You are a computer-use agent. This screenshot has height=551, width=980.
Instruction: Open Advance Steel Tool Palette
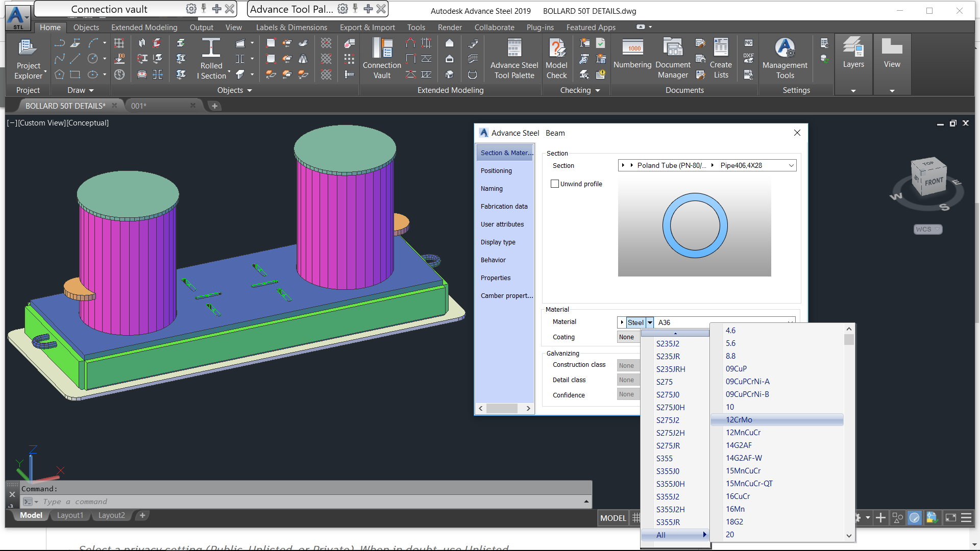(514, 59)
